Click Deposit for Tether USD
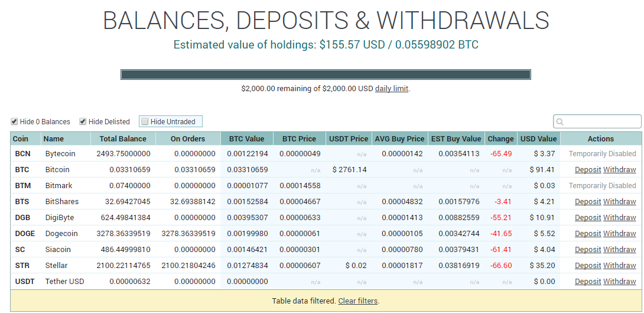The width and height of the screenshot is (644, 313). [588, 281]
